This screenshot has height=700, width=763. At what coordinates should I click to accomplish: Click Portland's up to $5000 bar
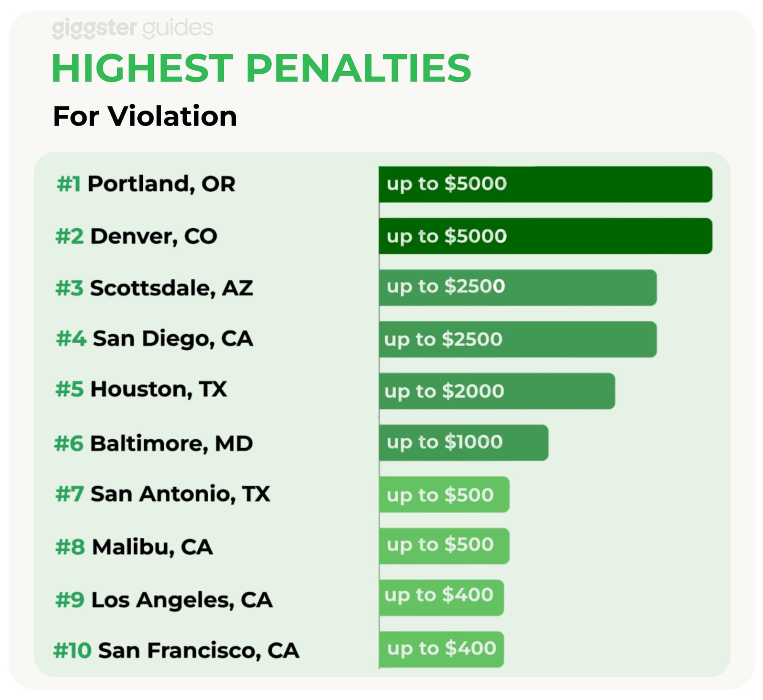(x=546, y=185)
